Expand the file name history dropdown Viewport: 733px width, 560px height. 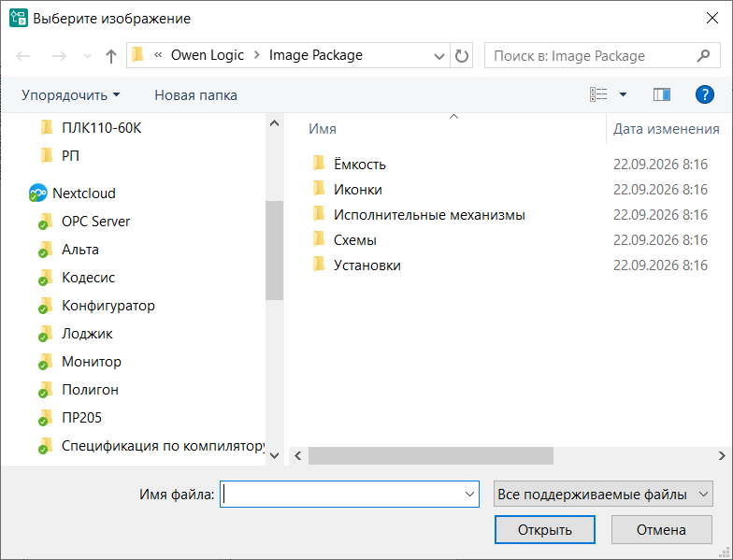469,494
